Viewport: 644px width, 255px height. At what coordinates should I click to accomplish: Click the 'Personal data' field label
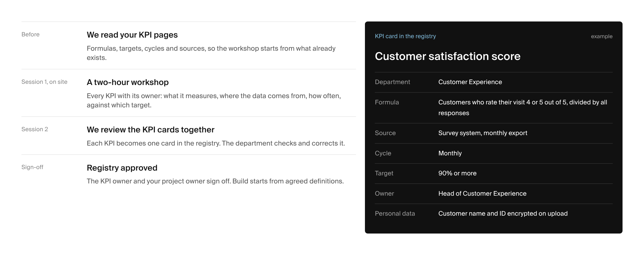pyautogui.click(x=395, y=214)
